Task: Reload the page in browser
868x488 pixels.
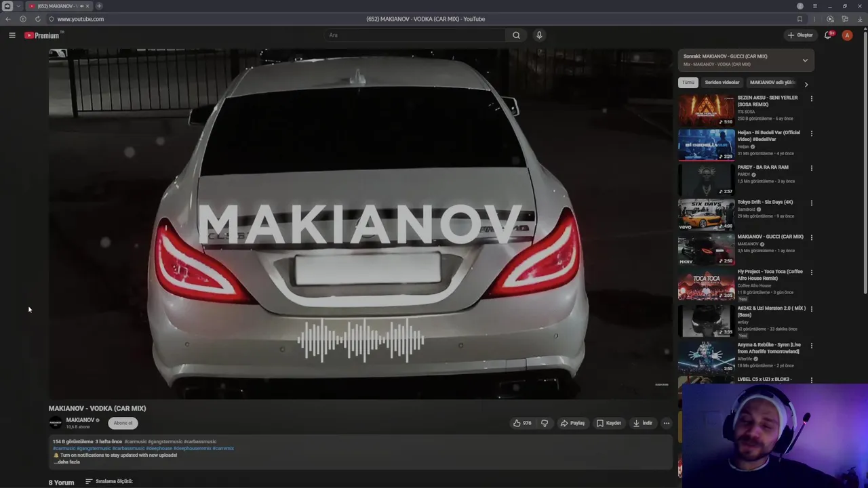Action: point(37,19)
